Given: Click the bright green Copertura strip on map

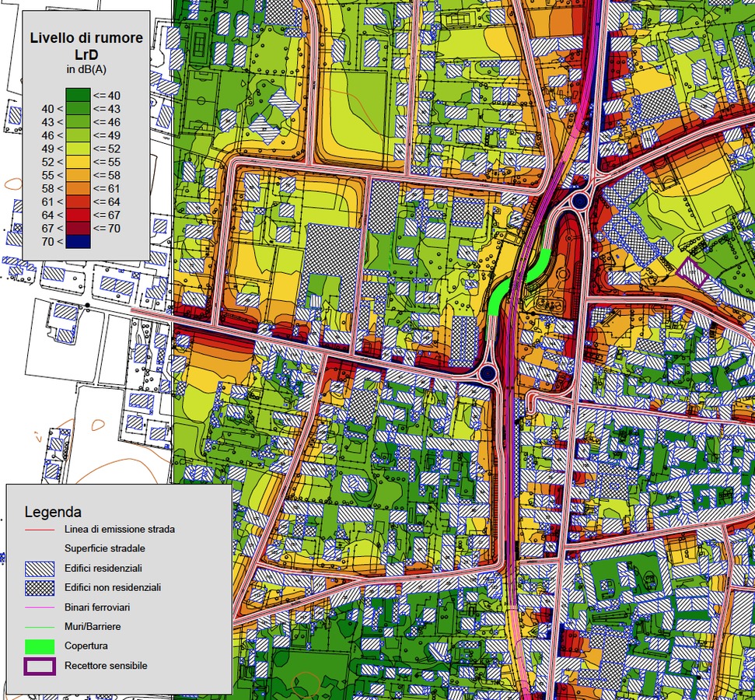Looking at the screenshot, I should (500, 297).
